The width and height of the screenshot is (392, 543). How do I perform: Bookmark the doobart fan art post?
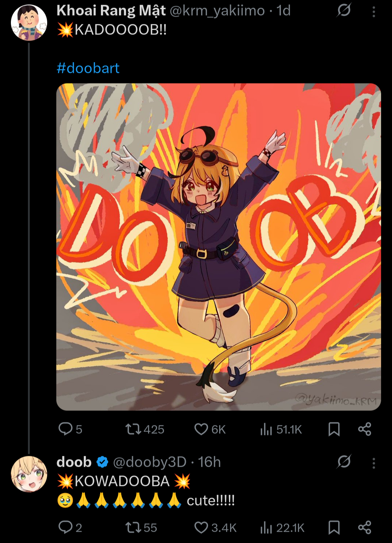334,429
